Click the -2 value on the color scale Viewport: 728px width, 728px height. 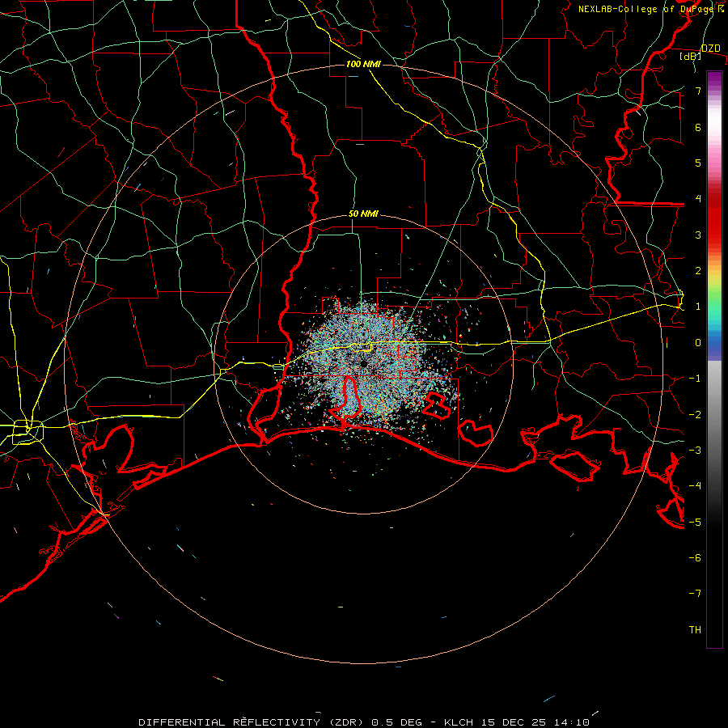coord(695,415)
